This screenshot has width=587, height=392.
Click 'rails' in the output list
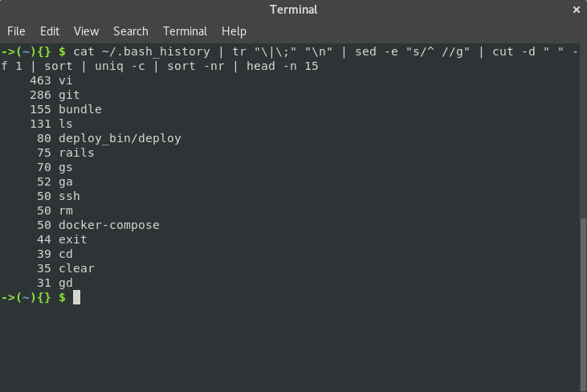[76, 153]
